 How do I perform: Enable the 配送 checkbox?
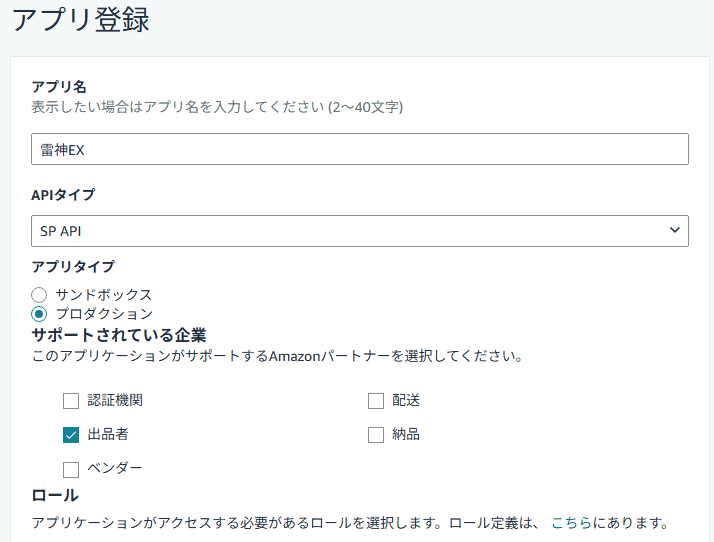pyautogui.click(x=376, y=401)
